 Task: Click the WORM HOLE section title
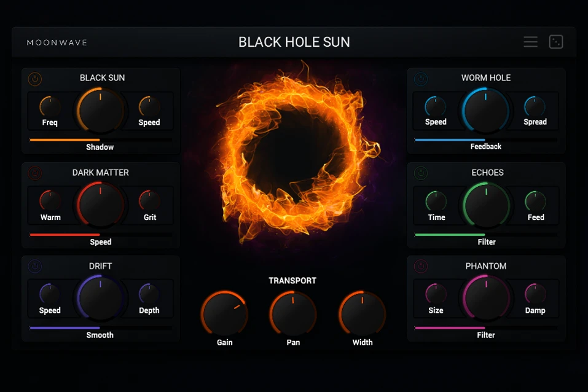[486, 77]
